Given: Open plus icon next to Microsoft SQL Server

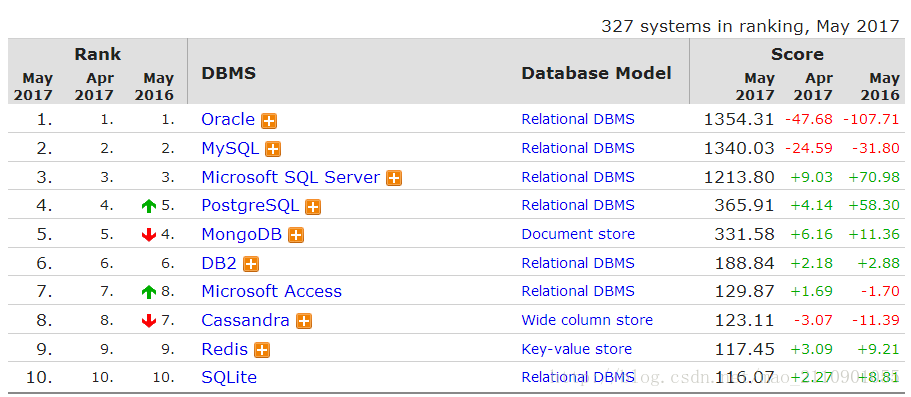Looking at the screenshot, I should 394,178.
